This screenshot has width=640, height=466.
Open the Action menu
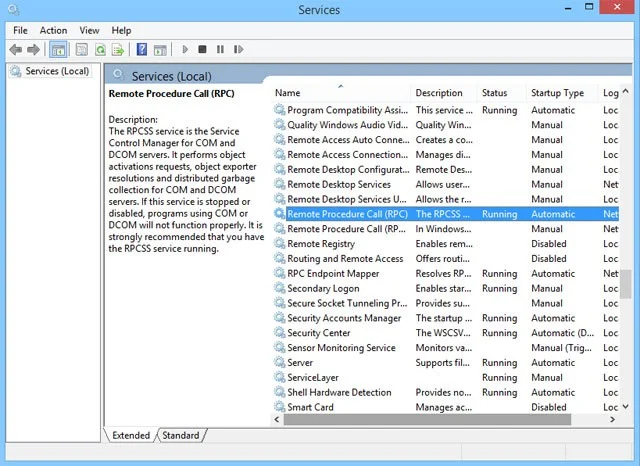pyautogui.click(x=53, y=31)
